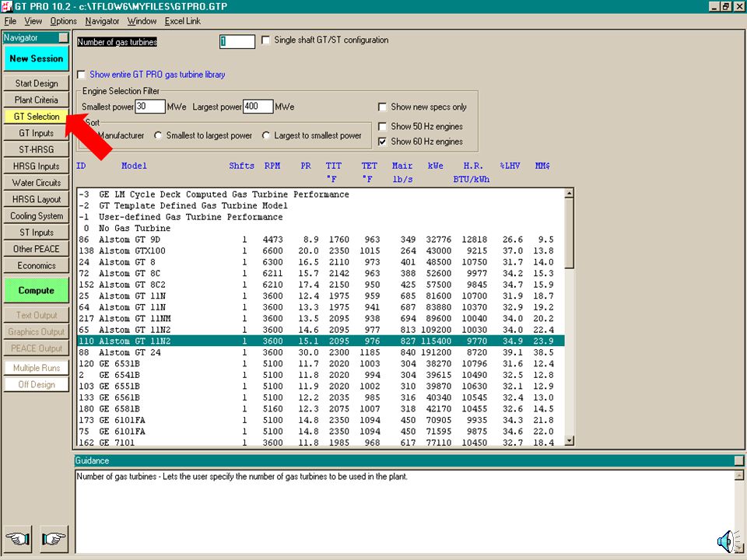Screen dimensions: 747x560
Task: Select GT Template Defined Gas Turbine Model
Action: [321, 205]
